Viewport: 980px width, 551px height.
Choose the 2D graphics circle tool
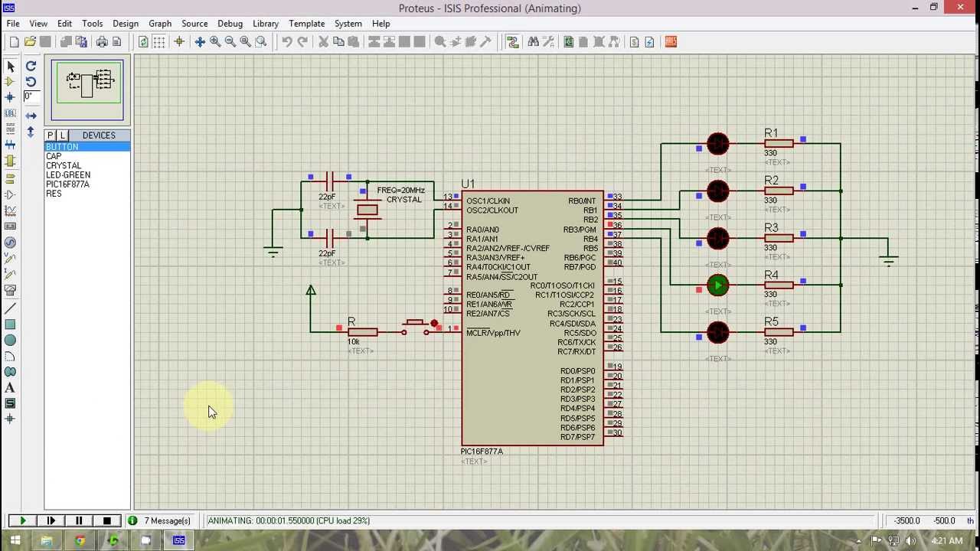point(10,341)
